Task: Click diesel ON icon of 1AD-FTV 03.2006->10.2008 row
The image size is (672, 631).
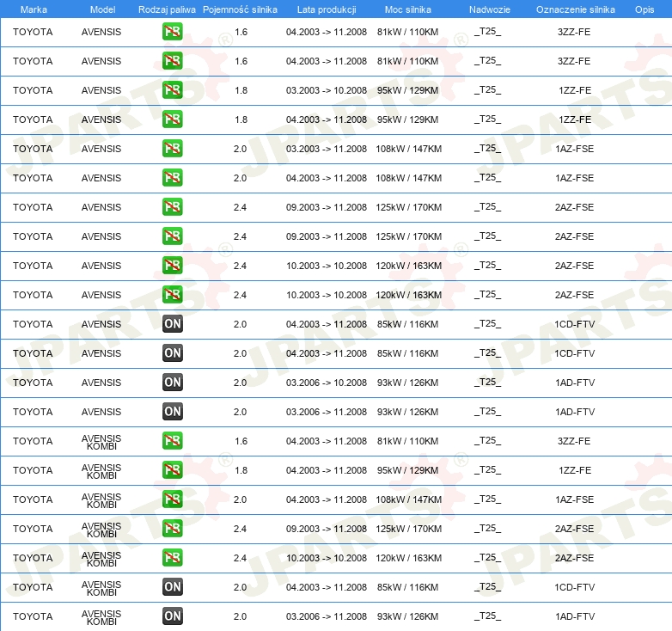Action: click(172, 382)
